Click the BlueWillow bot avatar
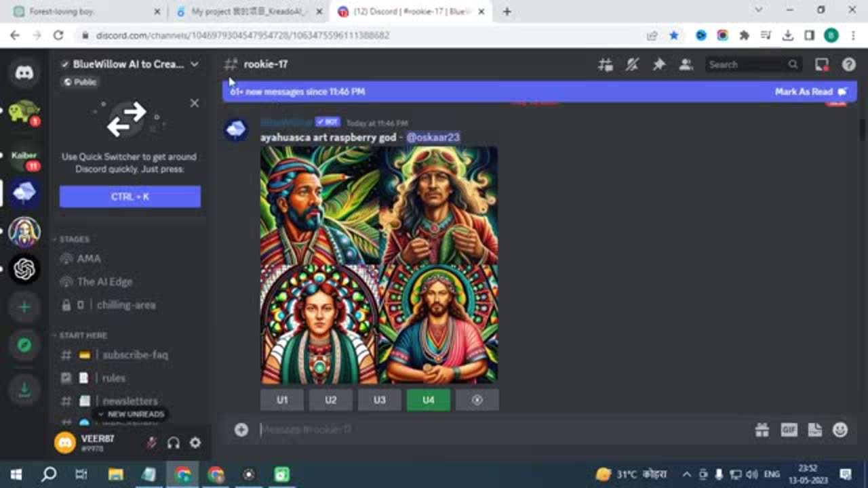Image resolution: width=868 pixels, height=488 pixels. pos(236,129)
